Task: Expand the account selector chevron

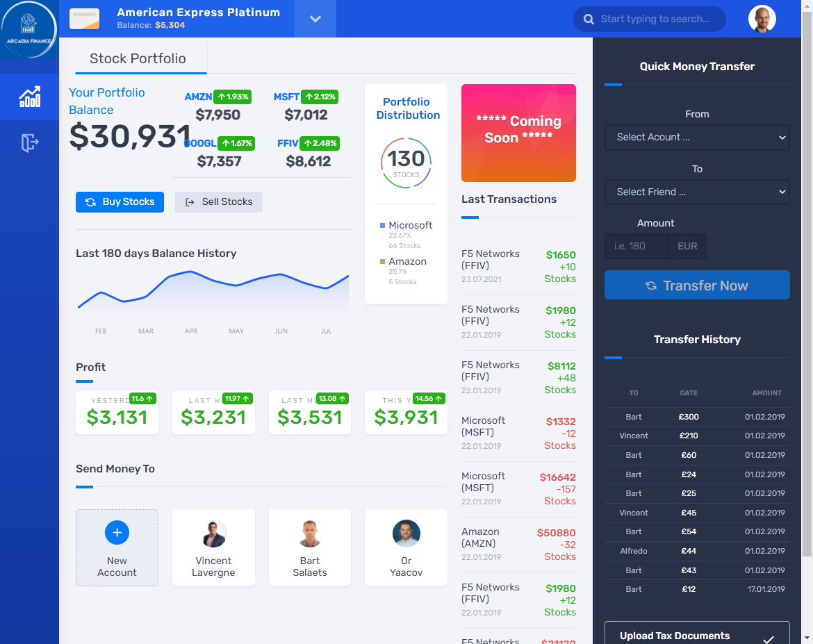Action: 315,19
